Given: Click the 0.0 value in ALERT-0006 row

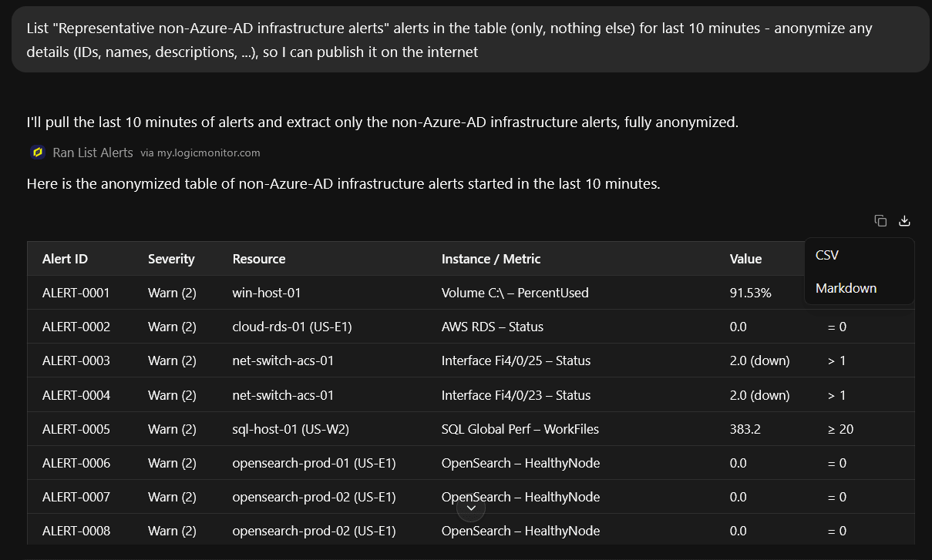Looking at the screenshot, I should pyautogui.click(x=738, y=463).
